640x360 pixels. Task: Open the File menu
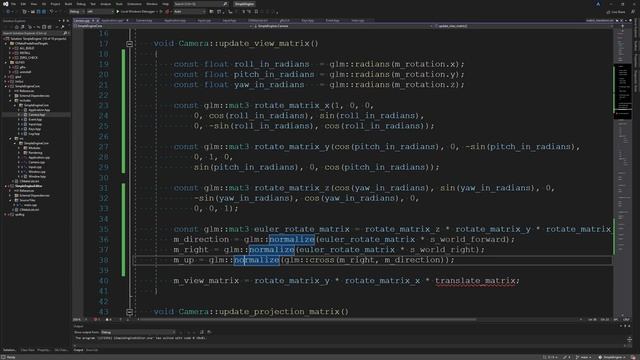pos(13,4)
